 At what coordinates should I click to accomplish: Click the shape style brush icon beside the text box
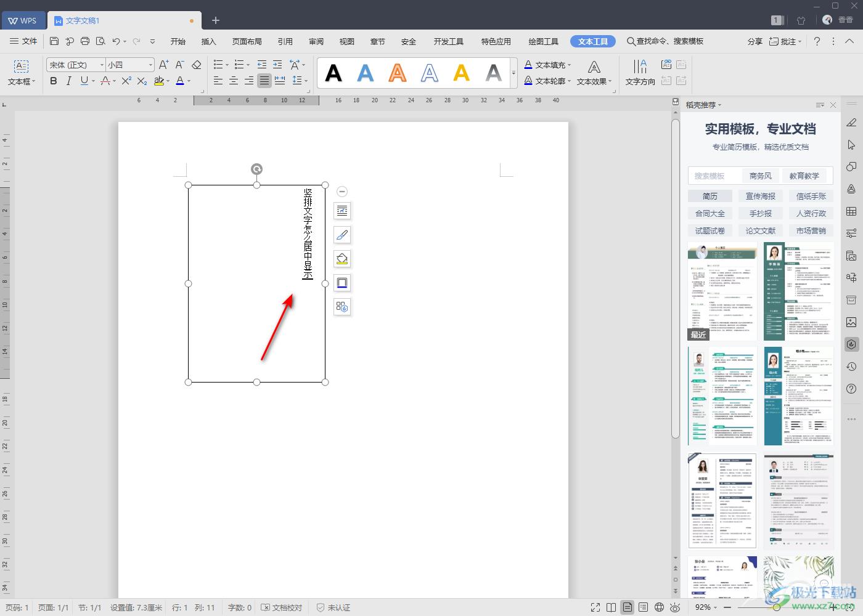(x=342, y=235)
